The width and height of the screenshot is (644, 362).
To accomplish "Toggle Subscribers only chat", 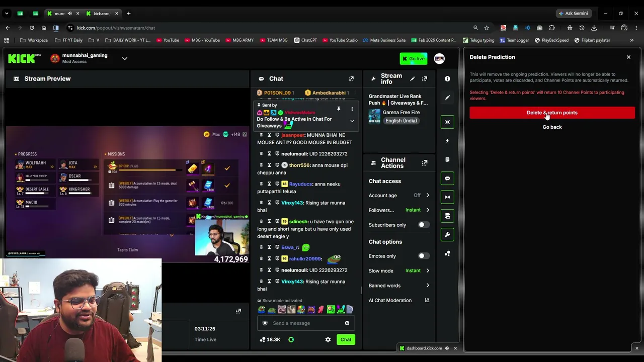I will pyautogui.click(x=424, y=225).
